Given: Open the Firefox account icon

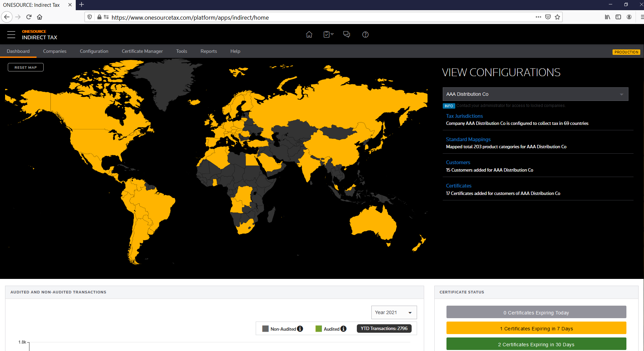Looking at the screenshot, I should (x=629, y=17).
